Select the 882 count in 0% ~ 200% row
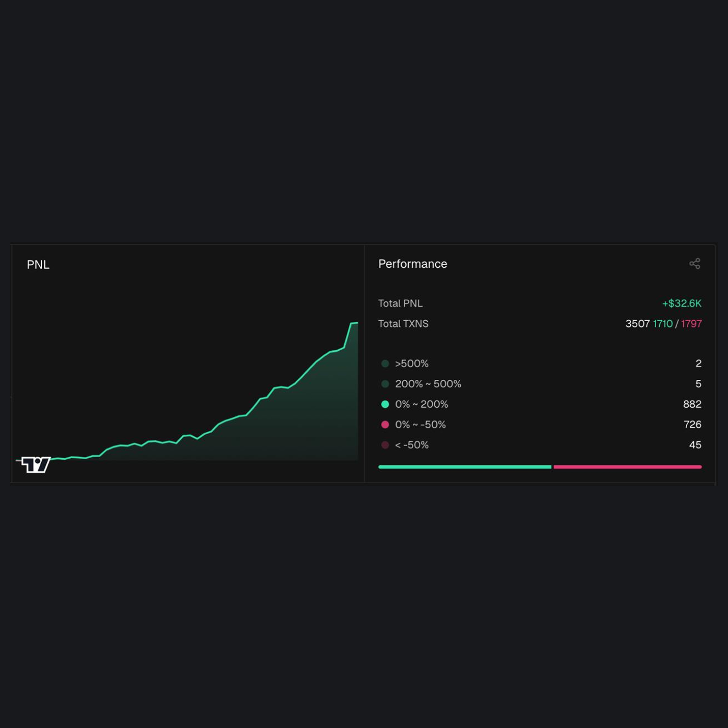 [692, 404]
